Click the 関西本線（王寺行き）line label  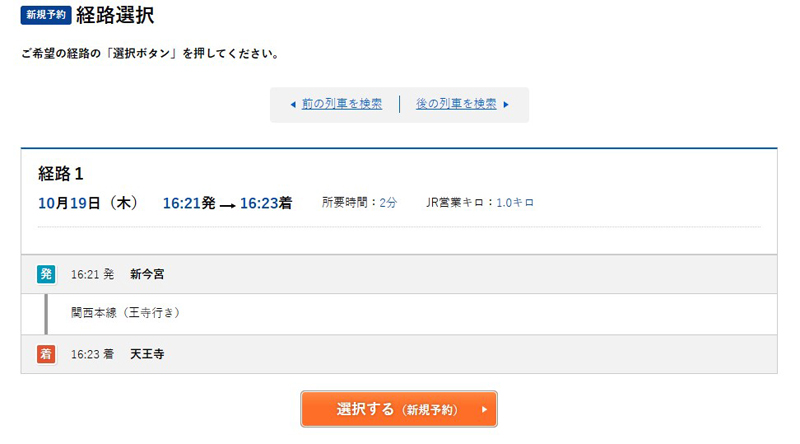click(124, 312)
